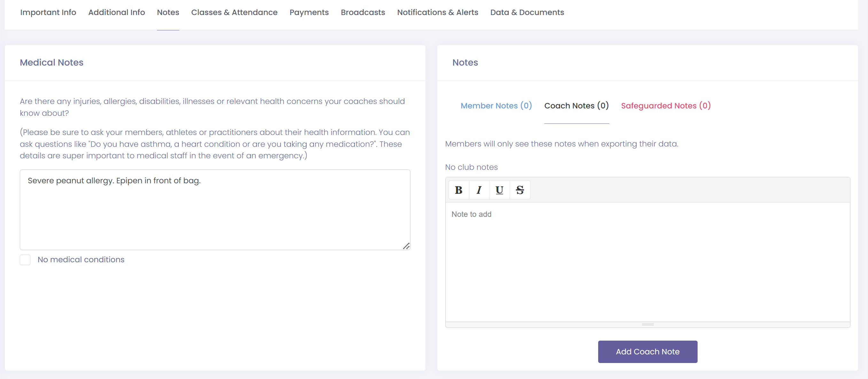Viewport: 868px width, 379px height.
Task: Switch to Safeguarded Notes (0)
Action: (x=666, y=106)
